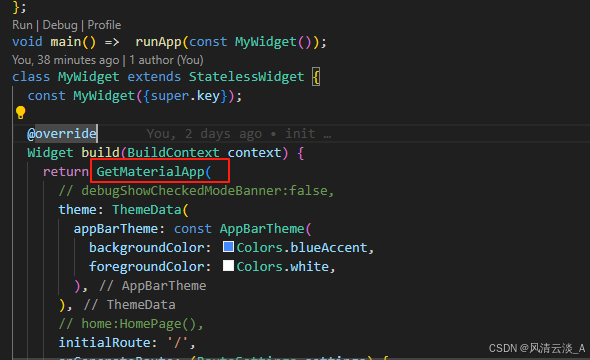Click the lightbulb quick-fix icon
The height and width of the screenshot is (360, 590).
click(x=20, y=112)
